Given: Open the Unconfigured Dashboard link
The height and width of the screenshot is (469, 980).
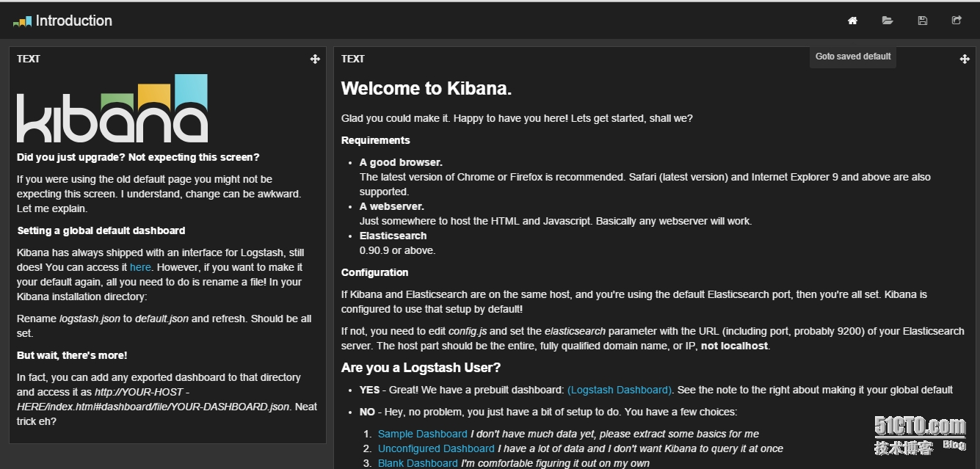Looking at the screenshot, I should pyautogui.click(x=436, y=448).
